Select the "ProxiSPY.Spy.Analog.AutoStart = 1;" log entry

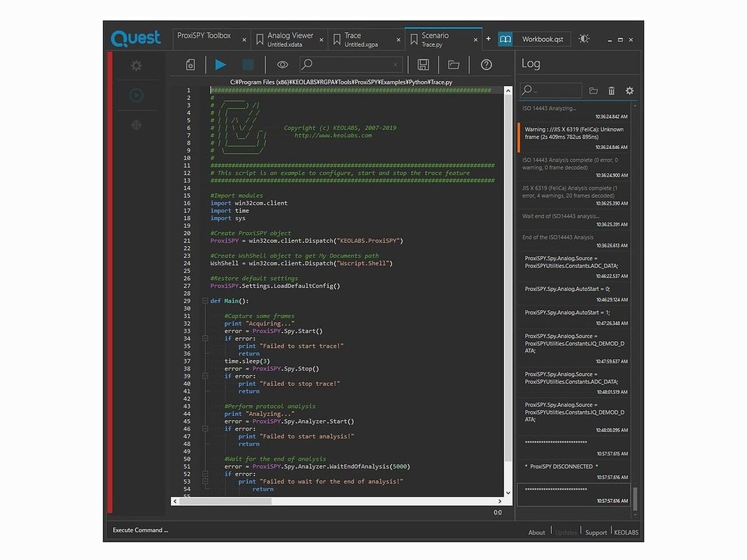(x=574, y=317)
